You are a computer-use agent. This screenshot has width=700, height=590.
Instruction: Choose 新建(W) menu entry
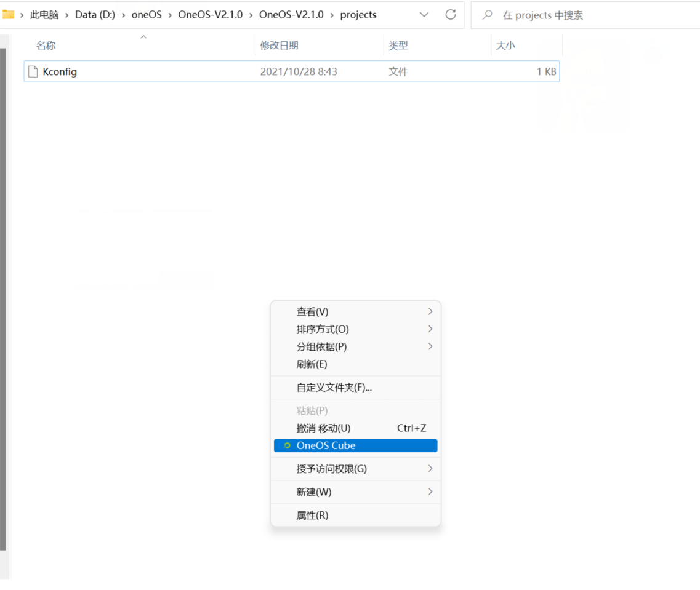pos(355,492)
